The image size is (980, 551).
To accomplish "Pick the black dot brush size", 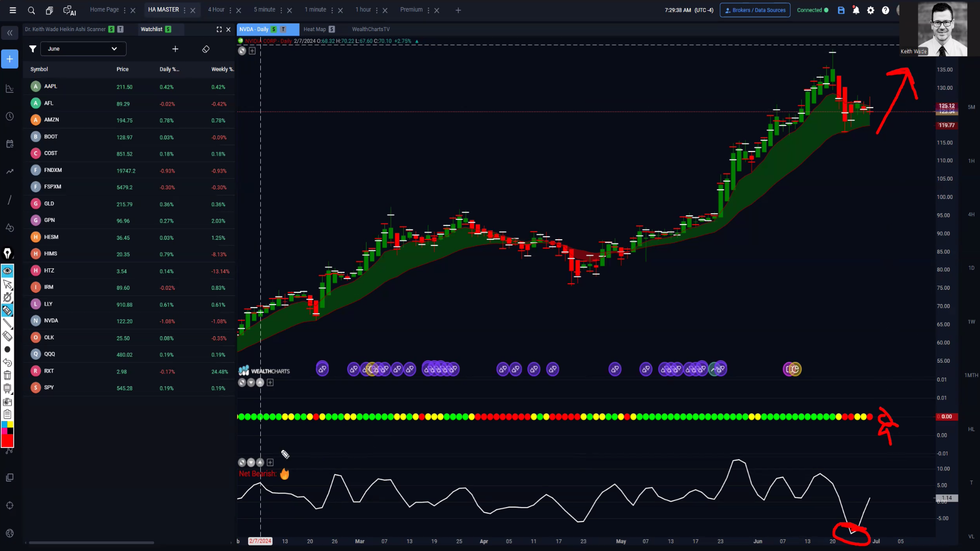I will [x=7, y=349].
